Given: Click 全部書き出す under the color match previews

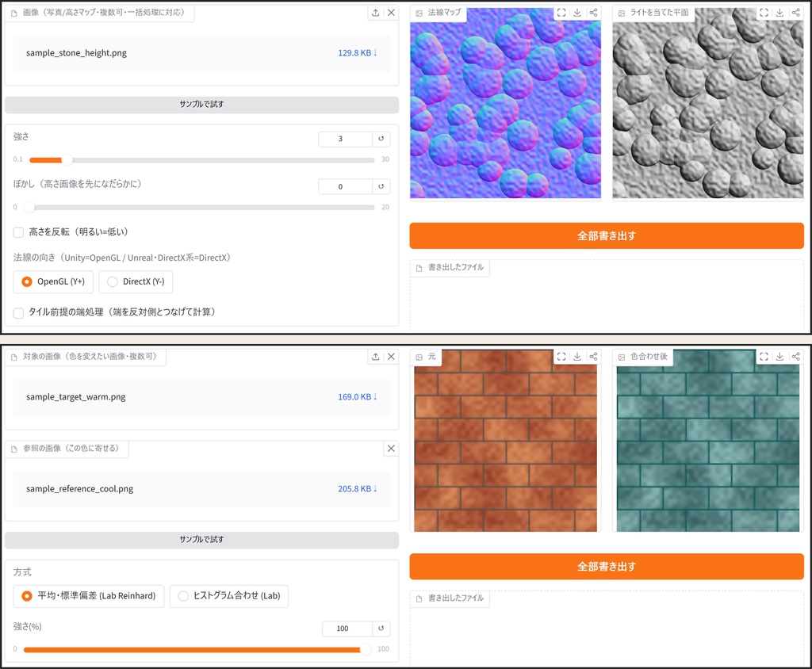Looking at the screenshot, I should click(607, 567).
